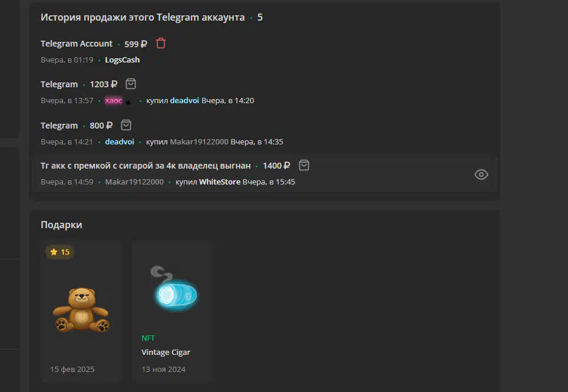Select the Vintage Cigar NFT gift image

click(x=174, y=289)
